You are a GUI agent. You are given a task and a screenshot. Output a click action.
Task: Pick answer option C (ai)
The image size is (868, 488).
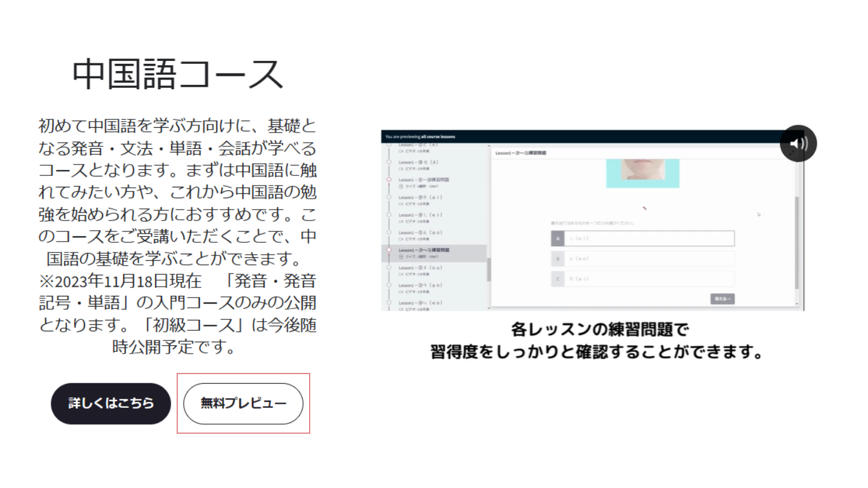tap(643, 279)
